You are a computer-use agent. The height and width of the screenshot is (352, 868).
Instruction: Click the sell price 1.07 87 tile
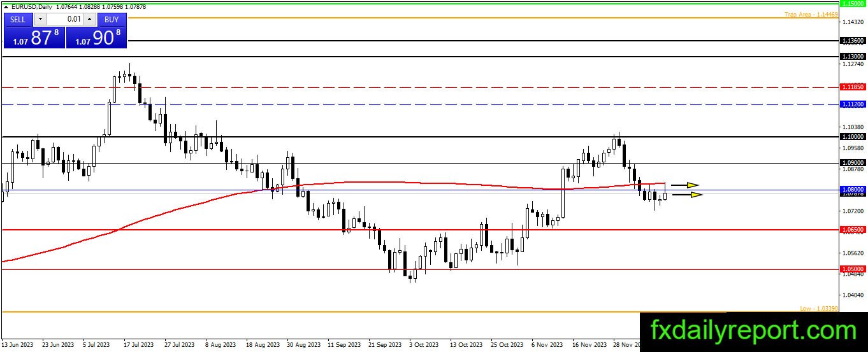34,38
